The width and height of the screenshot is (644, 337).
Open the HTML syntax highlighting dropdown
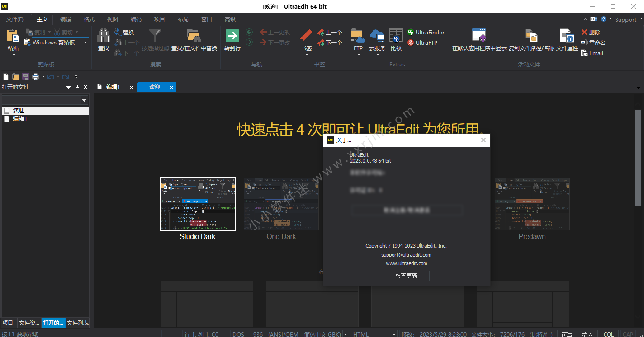tap(394, 334)
